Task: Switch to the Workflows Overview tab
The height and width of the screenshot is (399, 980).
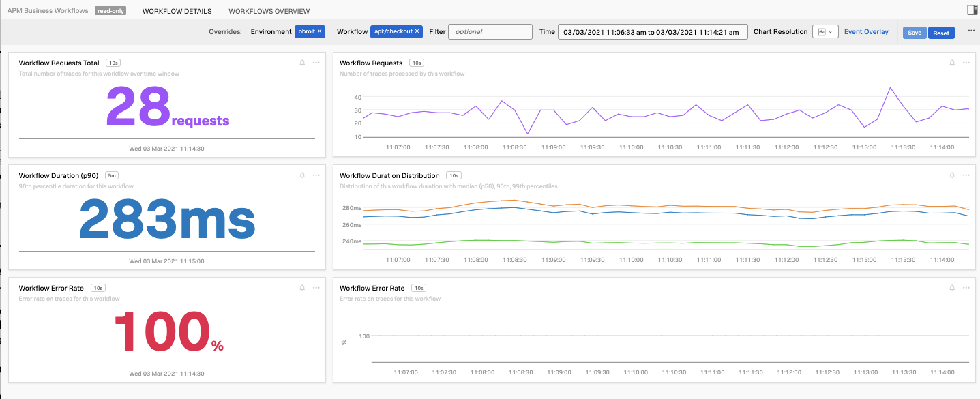Action: [269, 12]
